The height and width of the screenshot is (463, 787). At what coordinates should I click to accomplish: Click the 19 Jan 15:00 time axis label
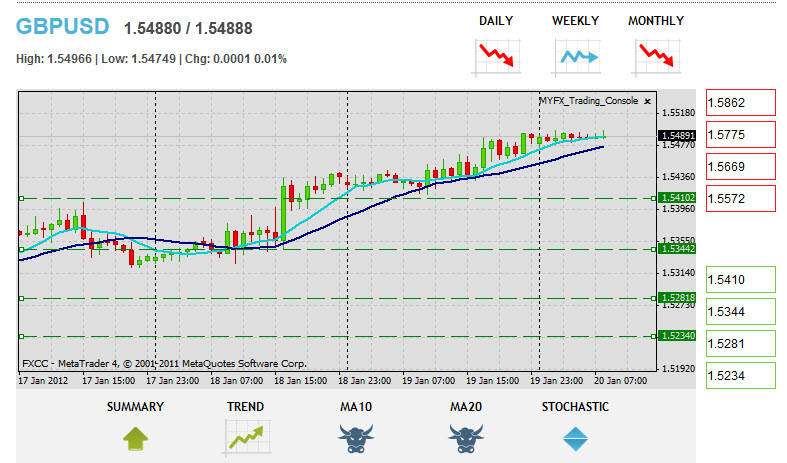(493, 381)
